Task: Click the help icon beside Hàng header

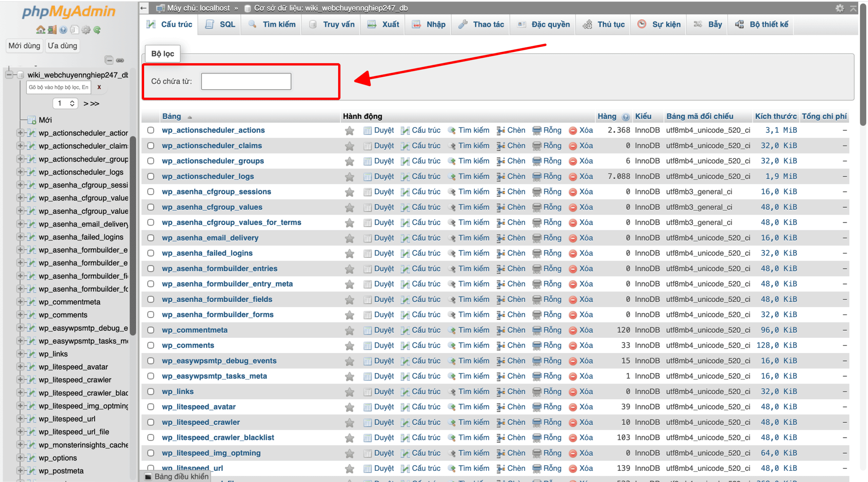Action: pyautogui.click(x=626, y=117)
